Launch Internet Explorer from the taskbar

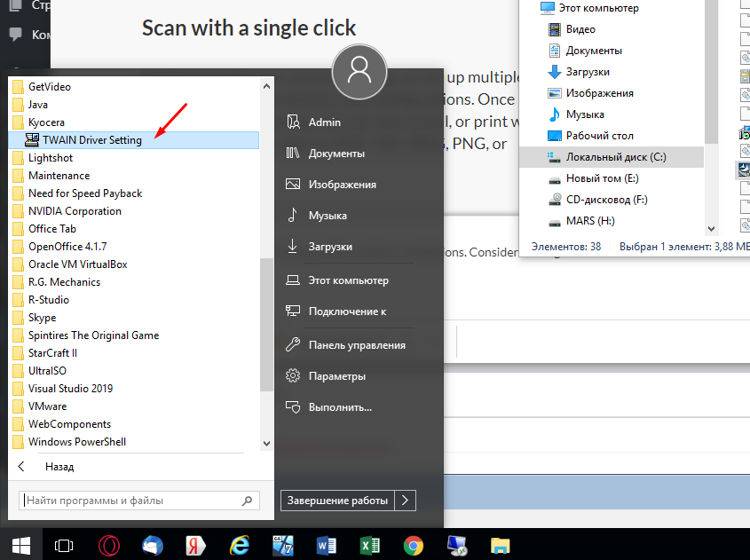coord(240,545)
